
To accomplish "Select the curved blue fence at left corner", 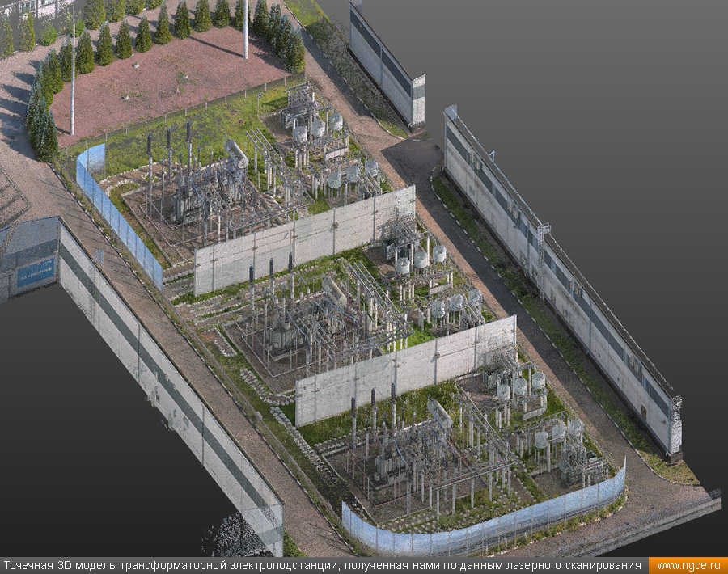I will pyautogui.click(x=113, y=210).
